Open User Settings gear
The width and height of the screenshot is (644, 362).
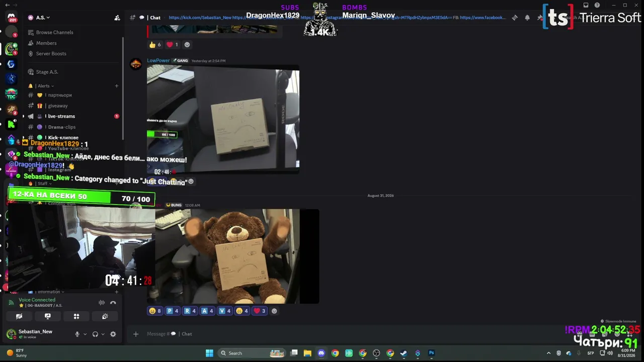113,334
